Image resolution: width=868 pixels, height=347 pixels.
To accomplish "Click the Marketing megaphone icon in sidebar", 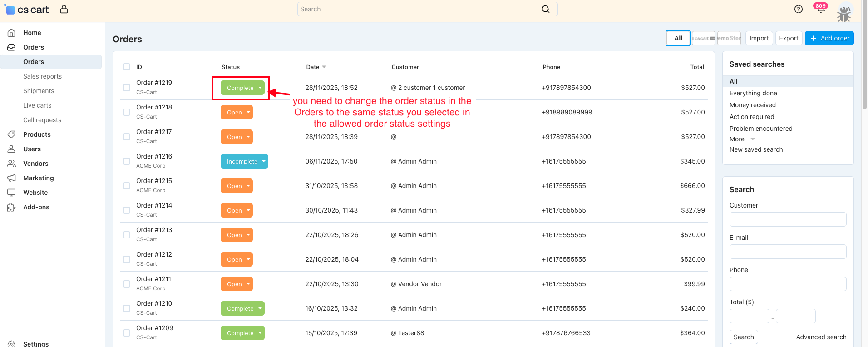I will tap(12, 178).
